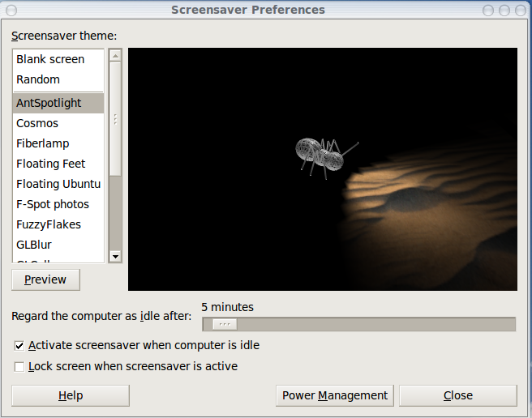Uncheck Activate screensaver when computer is idle
This screenshot has height=418, width=532.
click(19, 346)
